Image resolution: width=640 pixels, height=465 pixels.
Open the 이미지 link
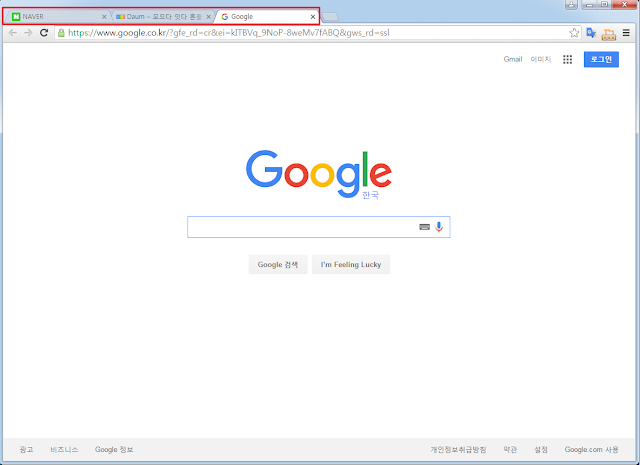coord(540,60)
